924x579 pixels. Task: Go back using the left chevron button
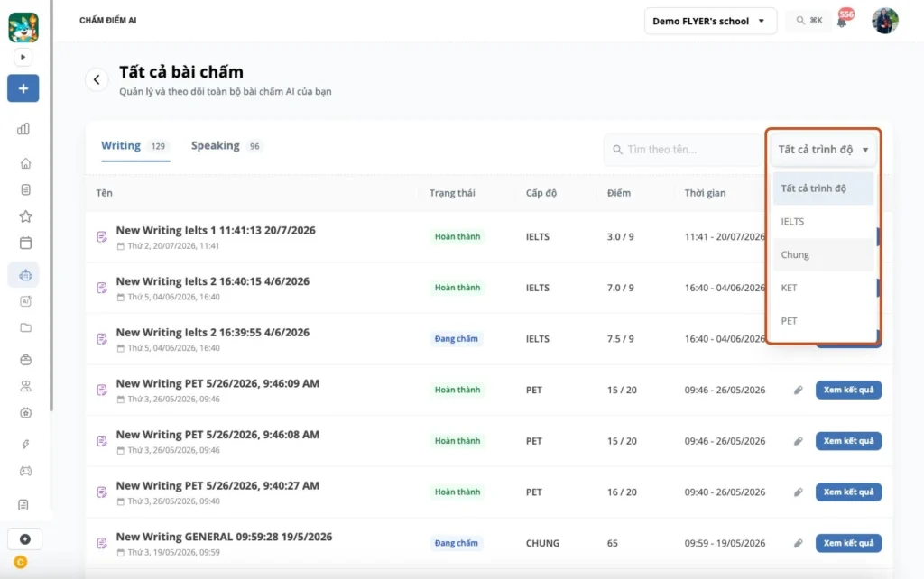97,79
